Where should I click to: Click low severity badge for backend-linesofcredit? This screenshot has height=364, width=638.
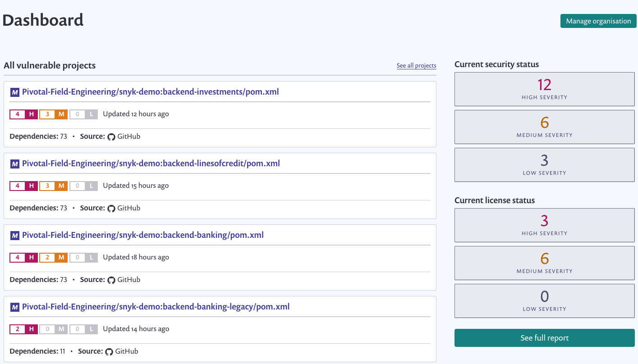click(83, 186)
